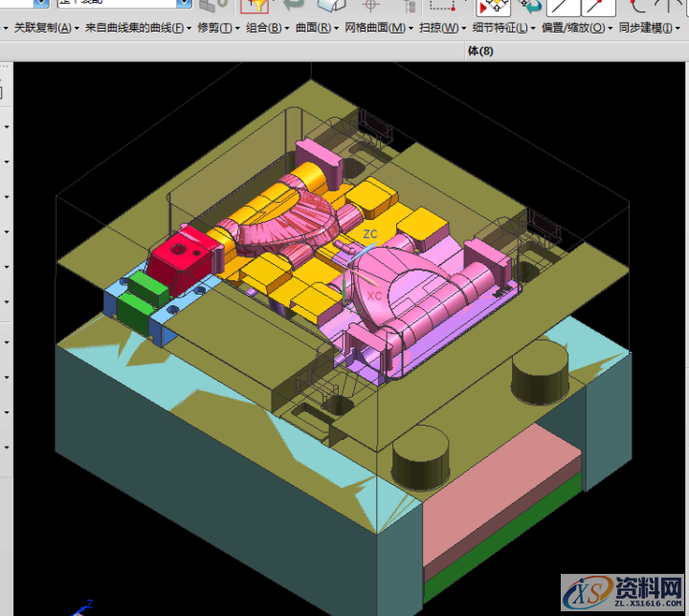Select the first diagonal line tool icon
Image resolution: width=689 pixels, height=616 pixels.
click(565, 6)
